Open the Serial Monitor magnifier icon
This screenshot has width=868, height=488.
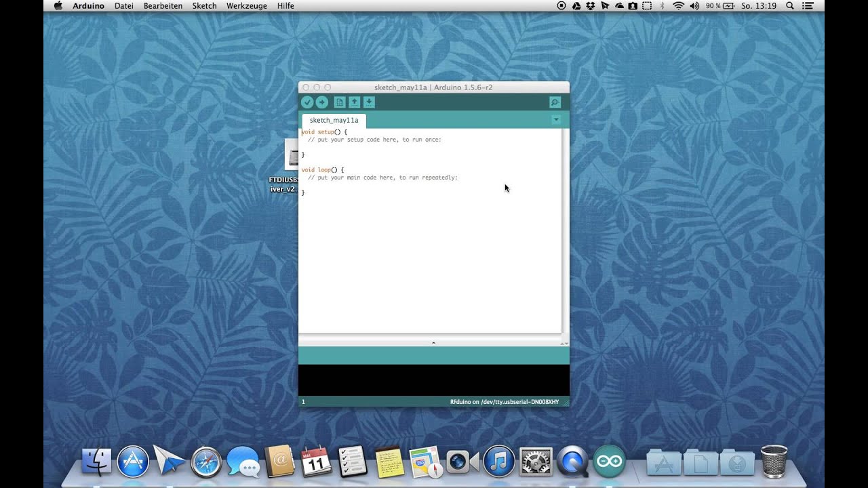[x=555, y=102]
